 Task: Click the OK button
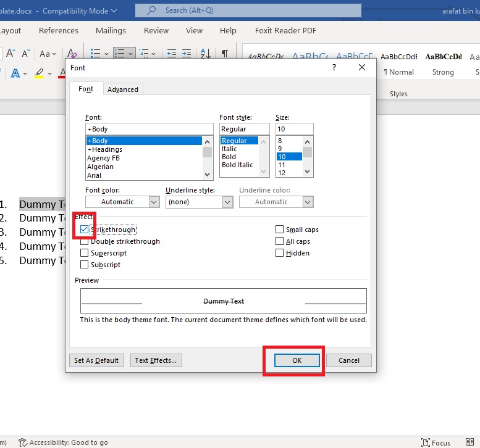point(297,360)
